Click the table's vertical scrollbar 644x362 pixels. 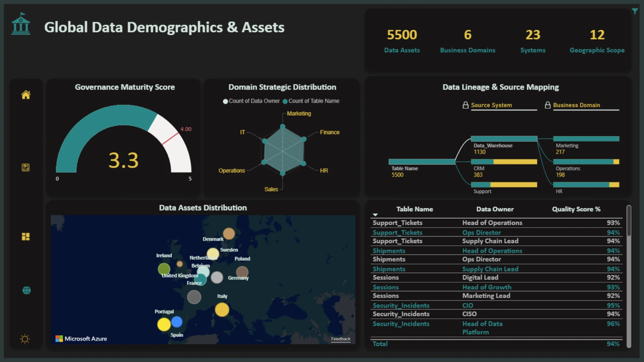tap(629, 277)
